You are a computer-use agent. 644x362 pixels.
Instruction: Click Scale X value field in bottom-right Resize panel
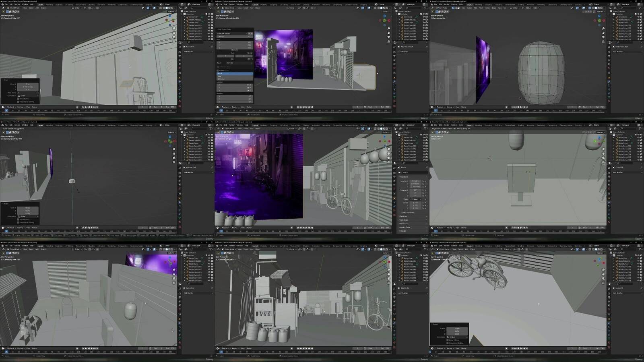click(x=456, y=329)
